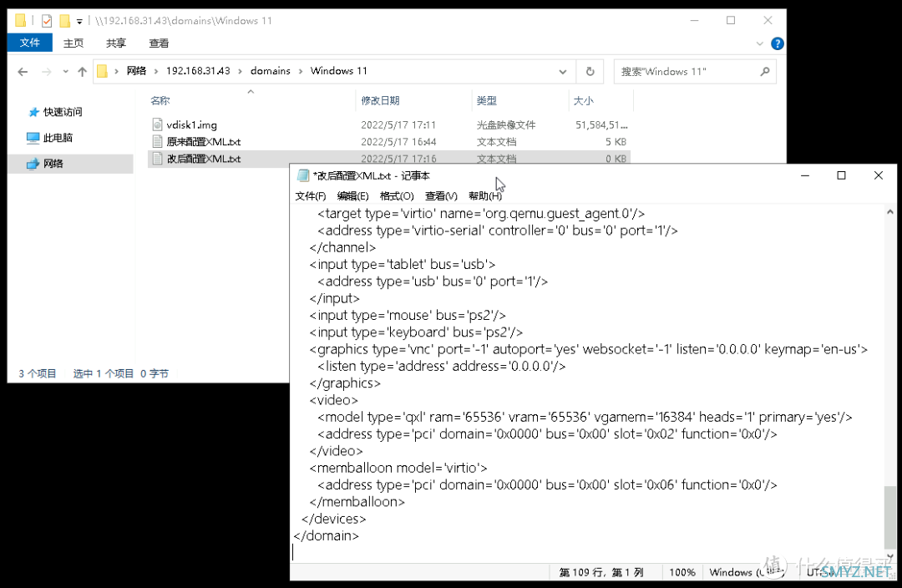Open the 帮助(H) menu in Notepad

tap(485, 196)
